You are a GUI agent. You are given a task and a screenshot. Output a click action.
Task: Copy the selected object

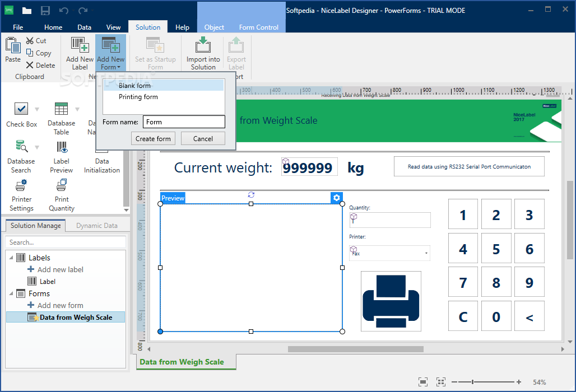(39, 53)
